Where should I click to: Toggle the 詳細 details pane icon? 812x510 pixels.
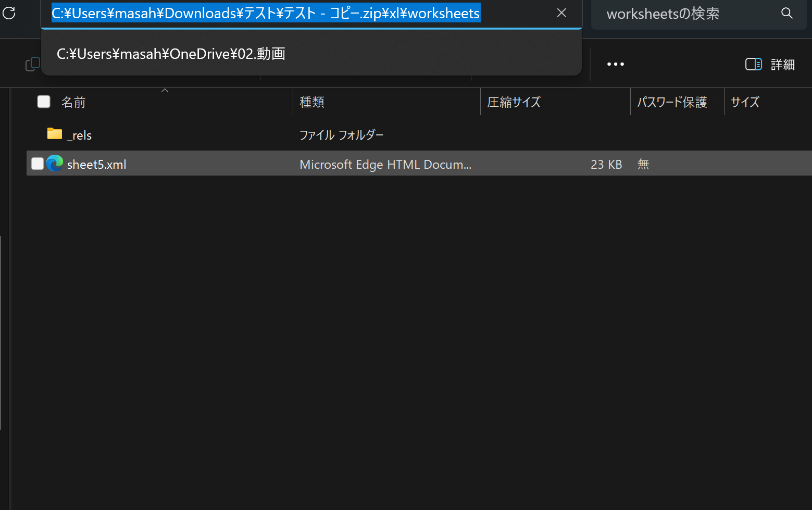click(x=753, y=64)
